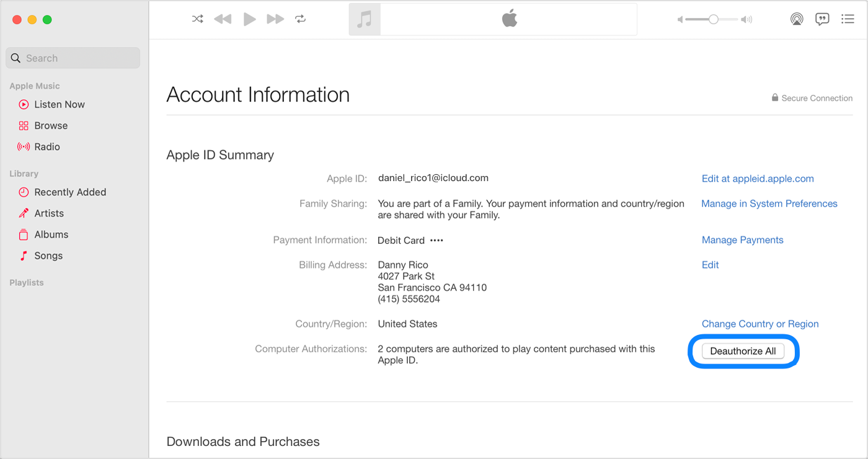The height and width of the screenshot is (459, 868).
Task: Toggle repeat mode
Action: point(301,19)
